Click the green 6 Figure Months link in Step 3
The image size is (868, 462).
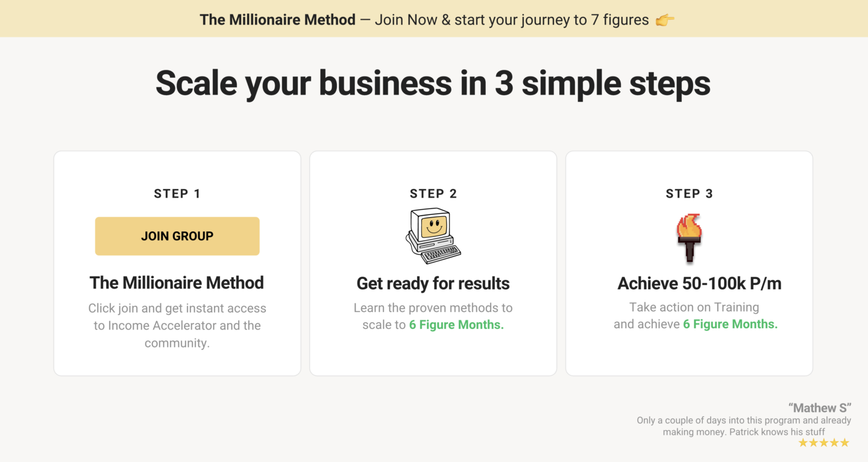[x=730, y=323]
